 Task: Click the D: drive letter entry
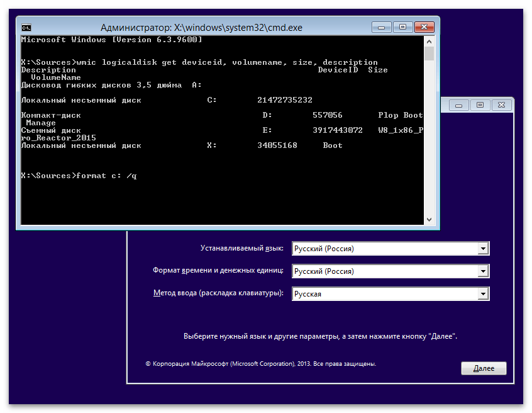click(x=267, y=115)
